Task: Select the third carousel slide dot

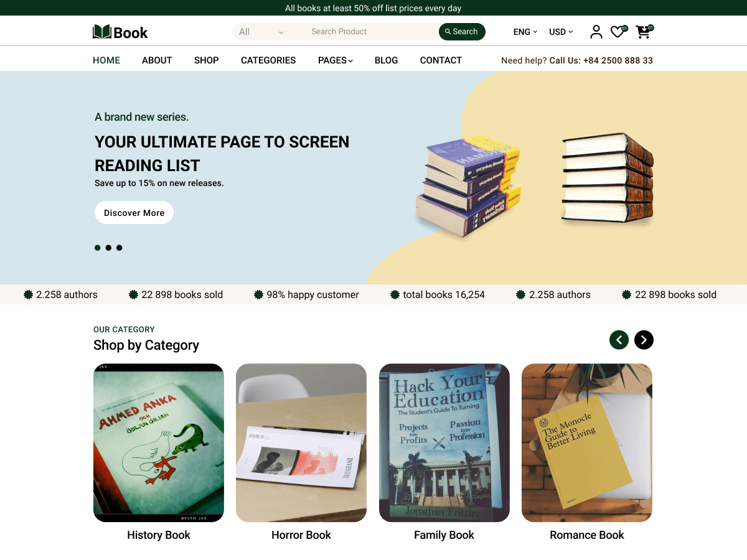Action: (x=119, y=248)
